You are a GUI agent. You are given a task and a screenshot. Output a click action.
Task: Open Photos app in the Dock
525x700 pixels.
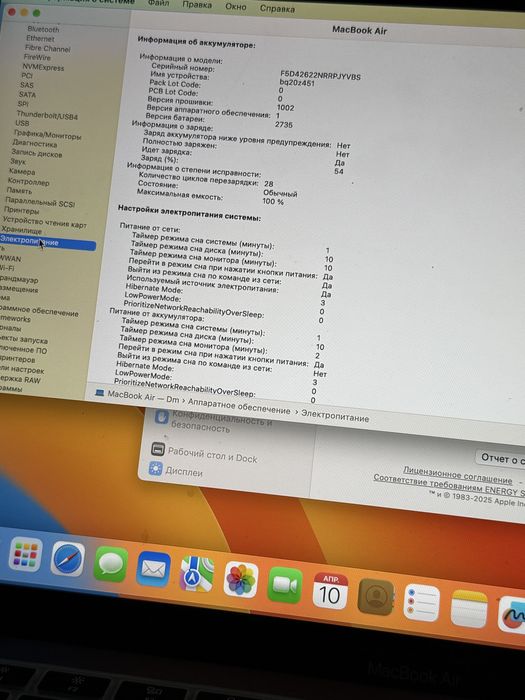[241, 580]
